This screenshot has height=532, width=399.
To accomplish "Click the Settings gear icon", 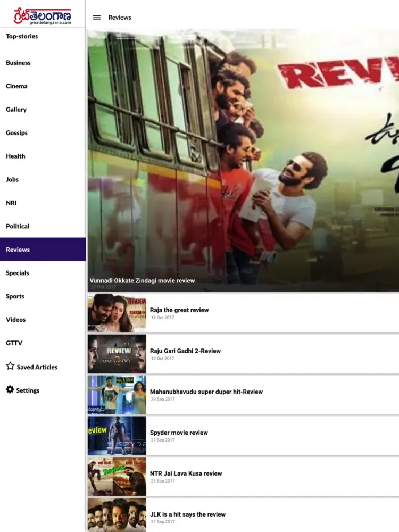I will click(10, 389).
